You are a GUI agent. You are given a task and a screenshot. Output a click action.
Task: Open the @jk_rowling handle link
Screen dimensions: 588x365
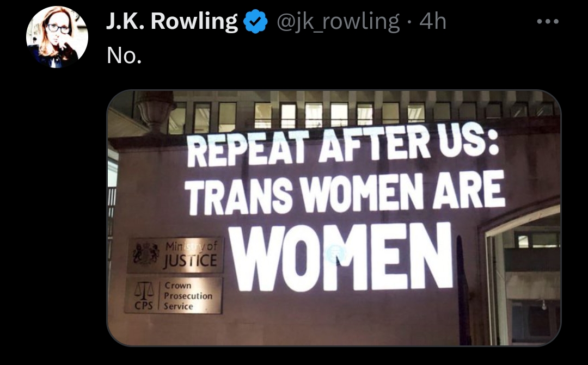(338, 22)
